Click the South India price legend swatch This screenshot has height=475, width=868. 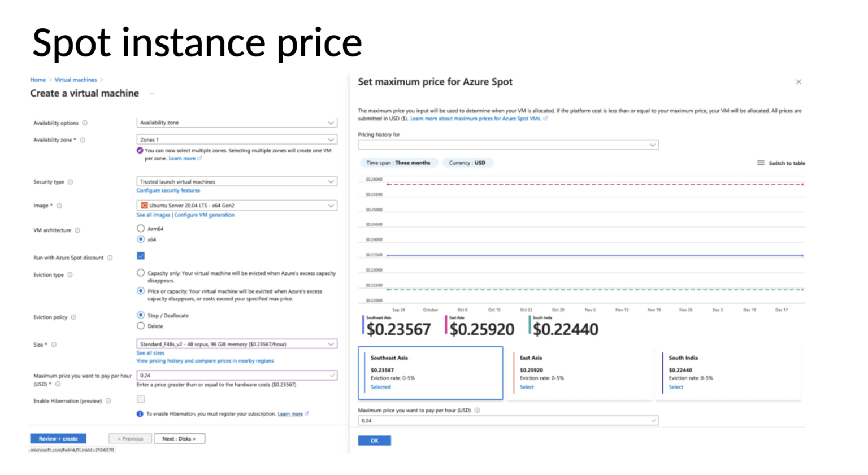(530, 325)
